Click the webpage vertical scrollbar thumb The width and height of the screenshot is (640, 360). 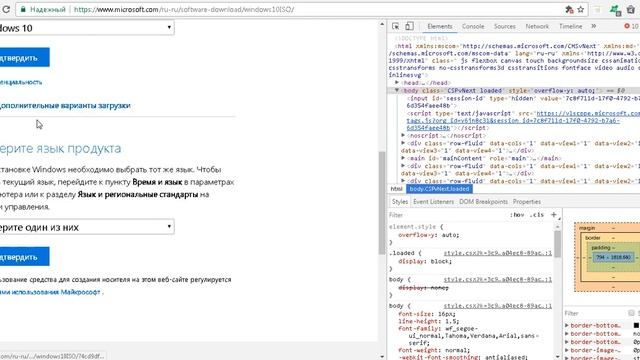(382, 202)
